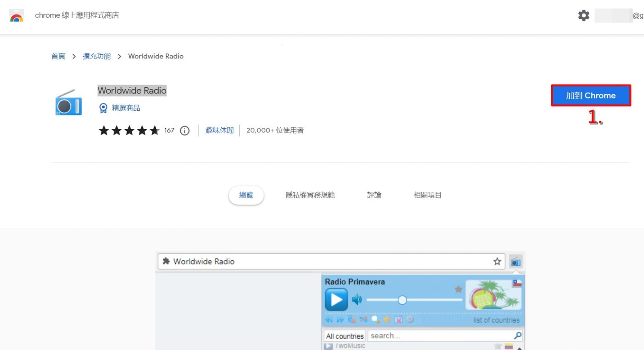This screenshot has width=644, height=350.
Task: Toggle the shuffle icon in player
Action: 363,320
